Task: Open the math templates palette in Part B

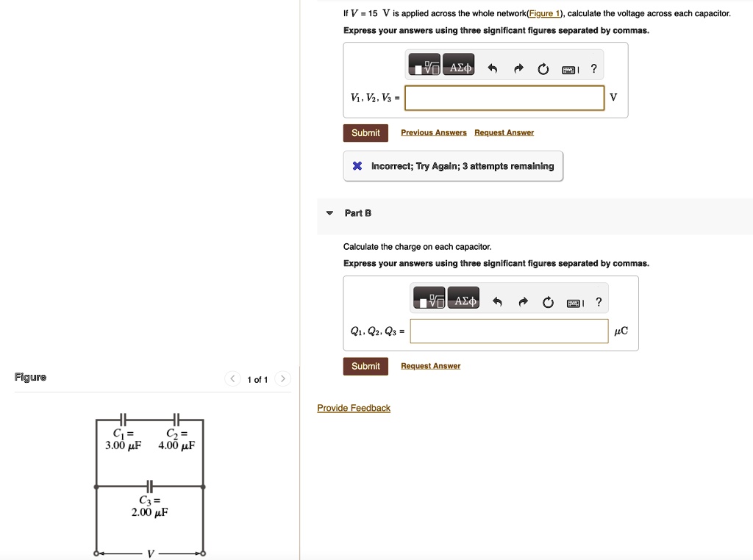Action: [428, 298]
